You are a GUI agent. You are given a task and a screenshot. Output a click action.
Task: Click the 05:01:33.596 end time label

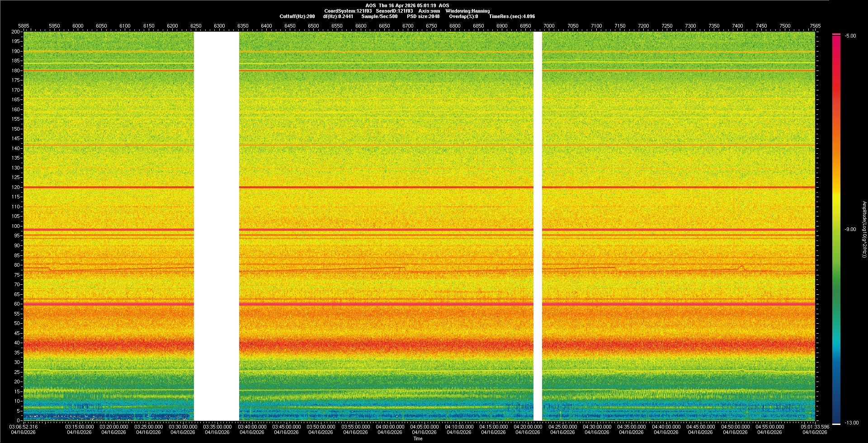click(x=814, y=426)
